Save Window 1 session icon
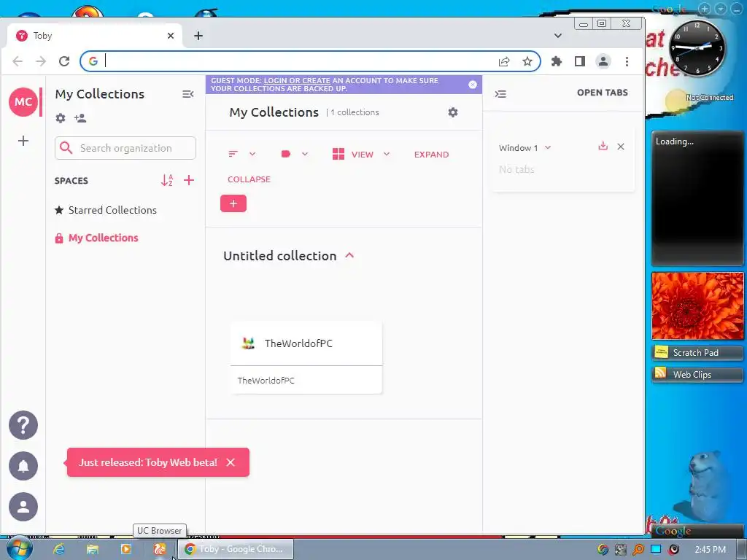This screenshot has height=560, width=747. (x=603, y=146)
